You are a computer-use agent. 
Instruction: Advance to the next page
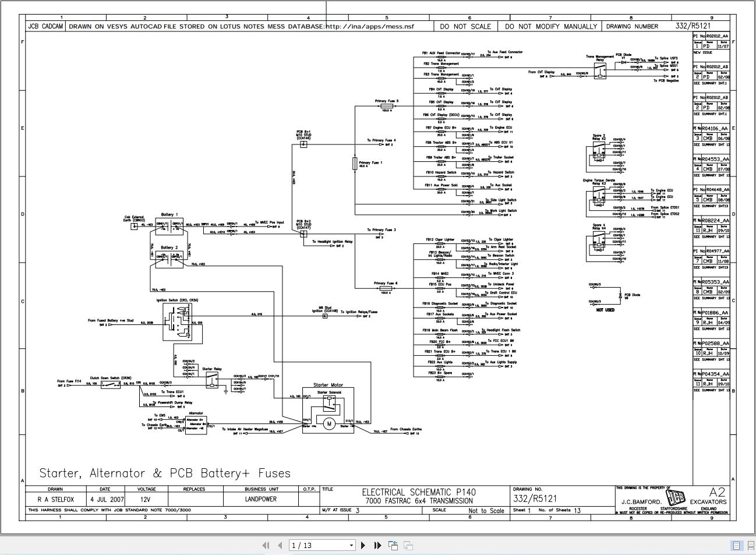click(362, 545)
